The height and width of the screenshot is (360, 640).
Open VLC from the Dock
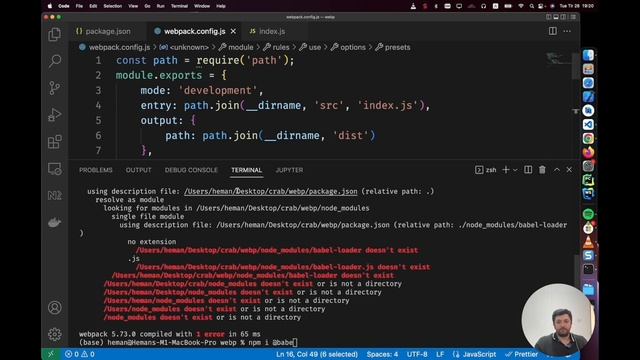pyautogui.click(x=588, y=242)
